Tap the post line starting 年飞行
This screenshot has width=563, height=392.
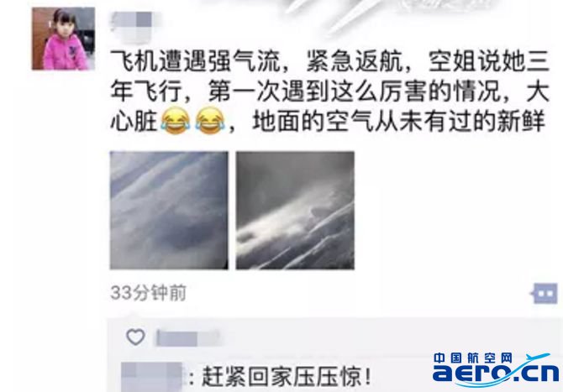329,91
